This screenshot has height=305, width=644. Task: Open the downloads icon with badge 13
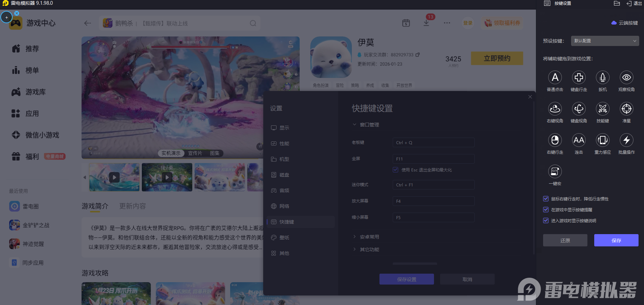[426, 23]
